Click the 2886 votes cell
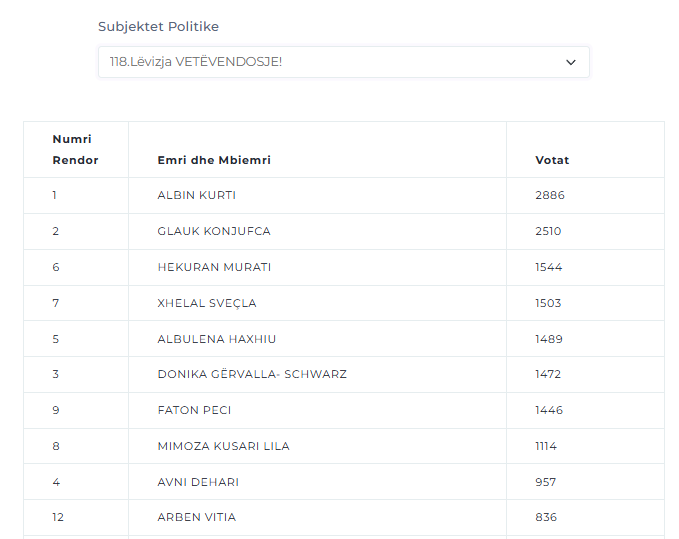This screenshot has height=539, width=679. [550, 195]
